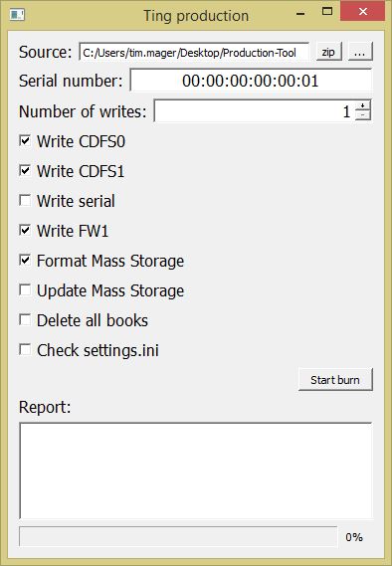Click the Serial number field

tap(251, 81)
